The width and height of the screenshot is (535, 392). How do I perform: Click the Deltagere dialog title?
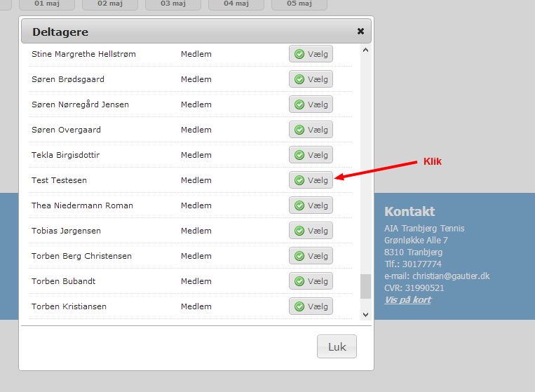click(x=60, y=32)
